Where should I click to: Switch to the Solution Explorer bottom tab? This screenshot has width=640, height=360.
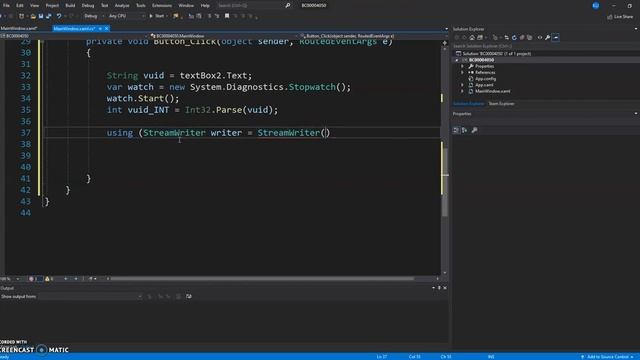[469, 104]
